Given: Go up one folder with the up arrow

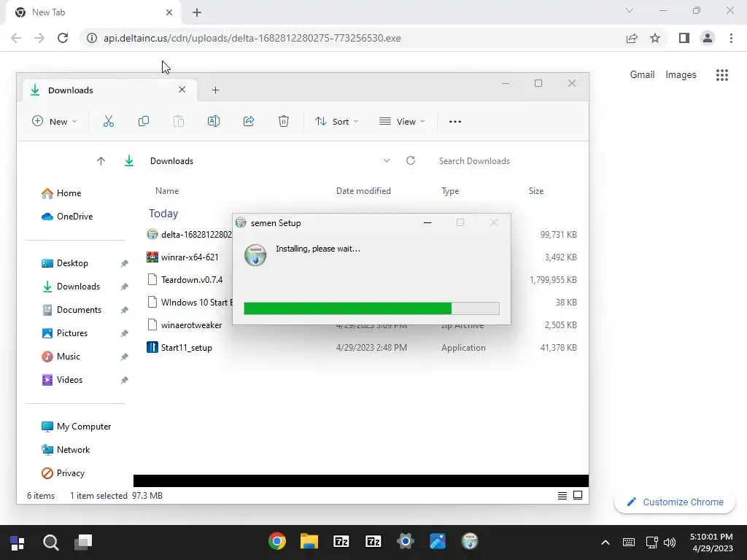Looking at the screenshot, I should click(101, 161).
